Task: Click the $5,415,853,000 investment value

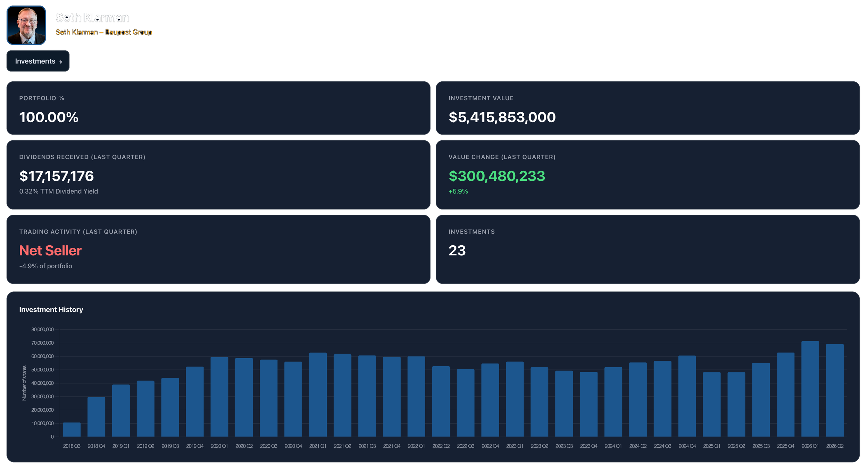Action: [x=502, y=117]
